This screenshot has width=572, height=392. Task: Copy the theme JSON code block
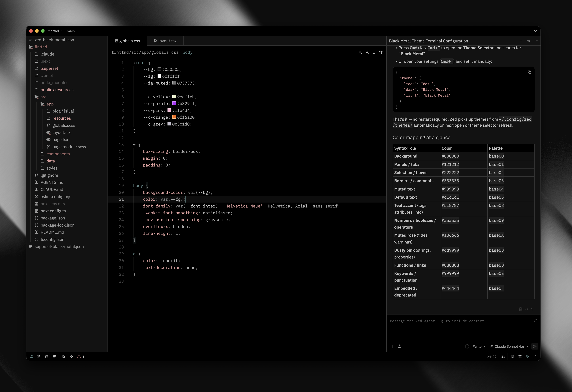coord(529,72)
